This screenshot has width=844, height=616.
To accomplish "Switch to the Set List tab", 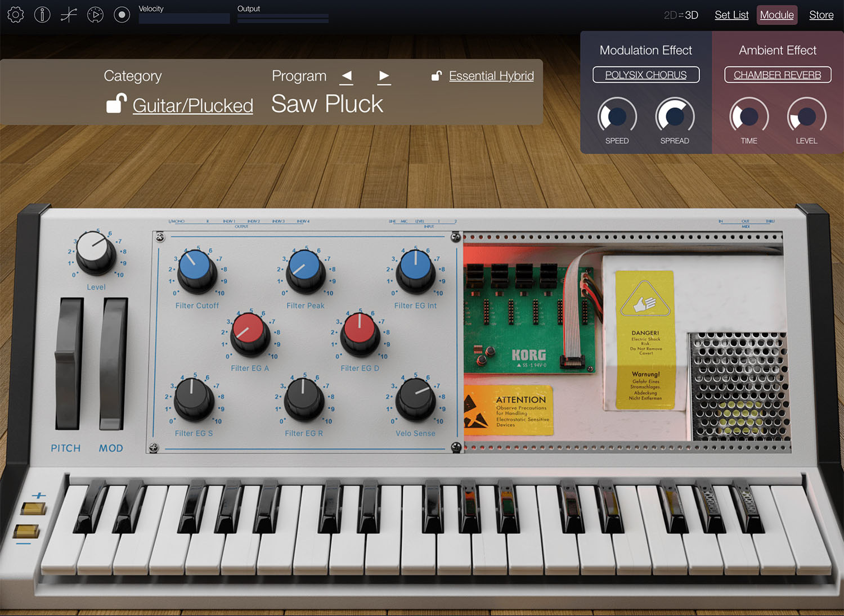I will tap(731, 15).
